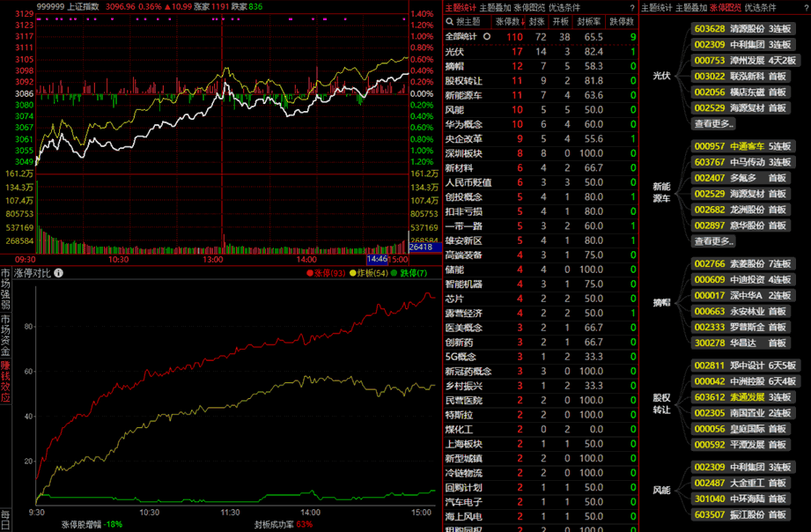Open 优选条件 tab in the theme table panel
Image resolution: width=811 pixels, height=532 pixels.
click(564, 8)
